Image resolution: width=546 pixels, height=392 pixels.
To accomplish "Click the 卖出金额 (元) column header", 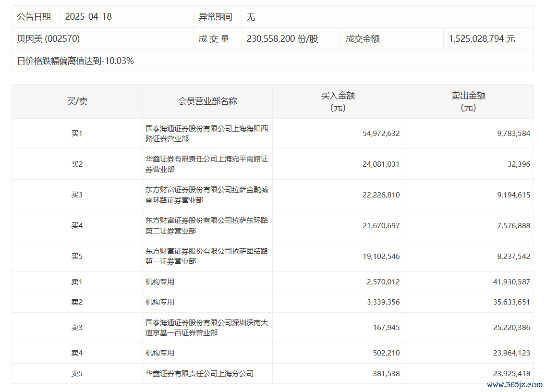I will (x=468, y=101).
